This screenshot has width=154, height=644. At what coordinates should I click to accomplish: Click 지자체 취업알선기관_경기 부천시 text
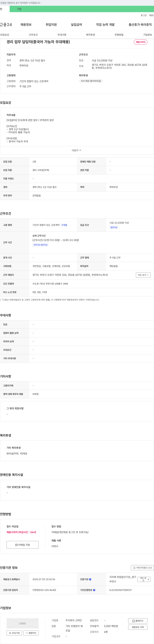coord(123,579)
